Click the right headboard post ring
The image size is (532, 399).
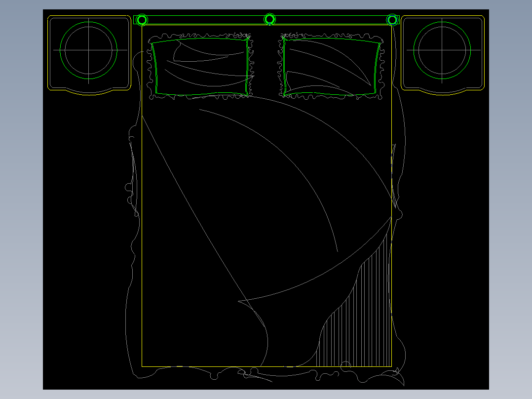click(392, 20)
